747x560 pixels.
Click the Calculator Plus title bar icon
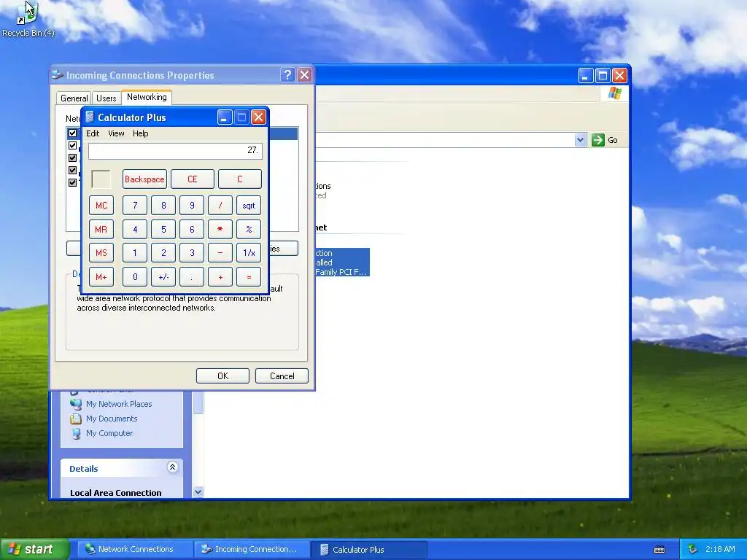(x=90, y=117)
